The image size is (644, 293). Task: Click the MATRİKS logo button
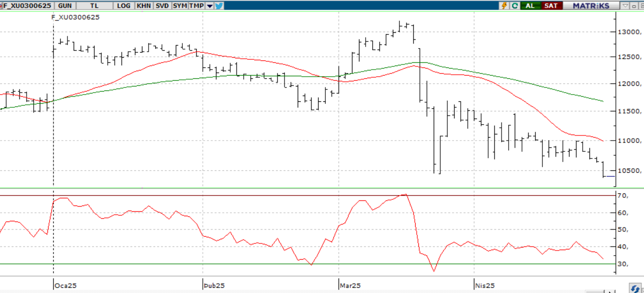point(591,6)
